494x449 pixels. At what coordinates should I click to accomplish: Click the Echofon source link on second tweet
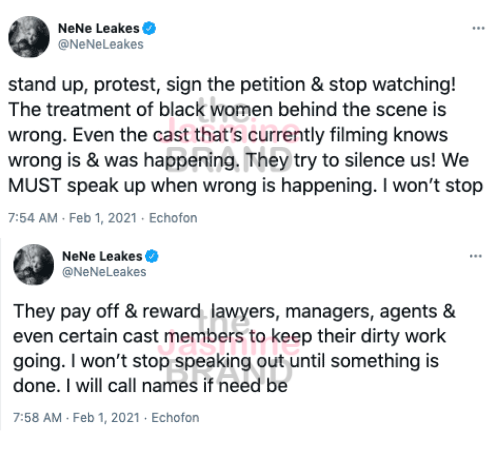click(x=175, y=417)
